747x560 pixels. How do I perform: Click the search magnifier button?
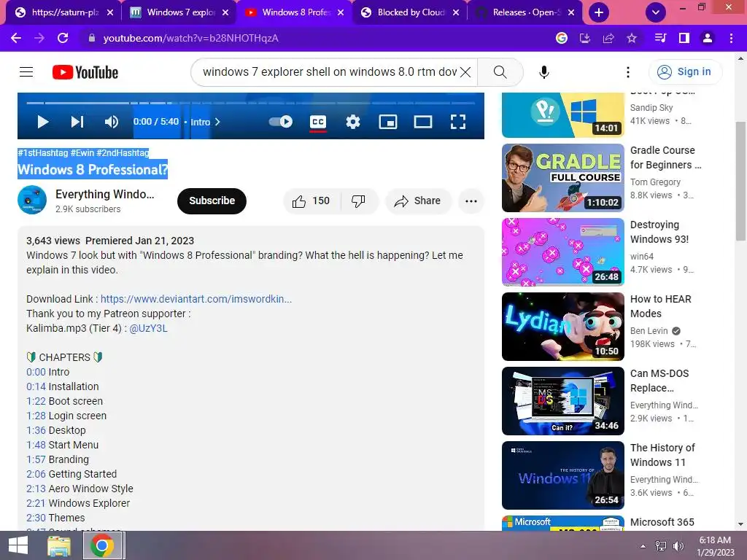click(500, 72)
